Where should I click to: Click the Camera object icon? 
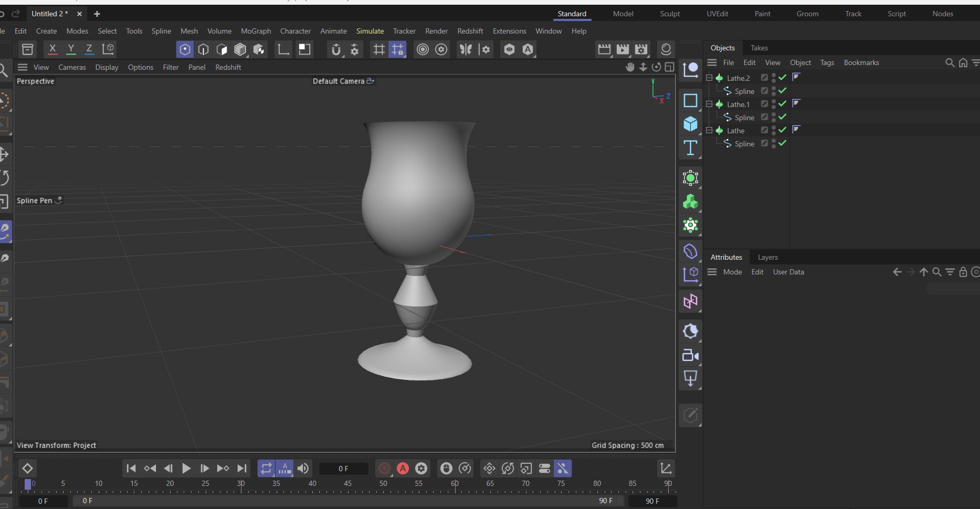point(690,356)
